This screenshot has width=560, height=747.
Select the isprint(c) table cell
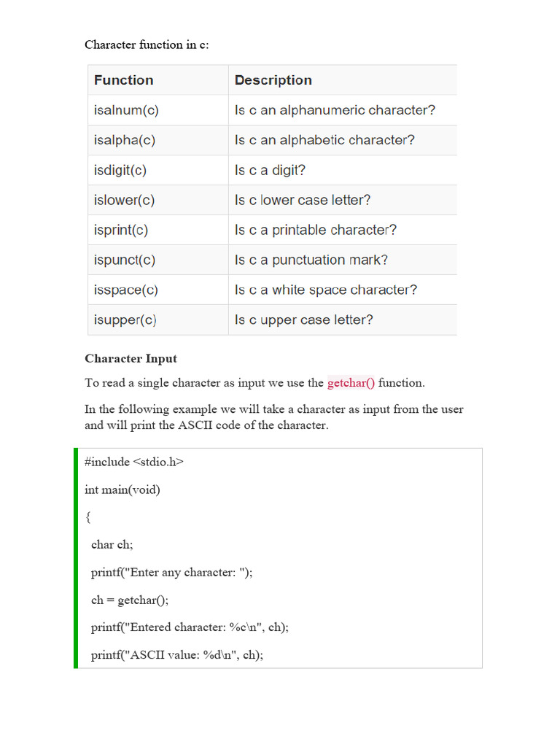[121, 230]
